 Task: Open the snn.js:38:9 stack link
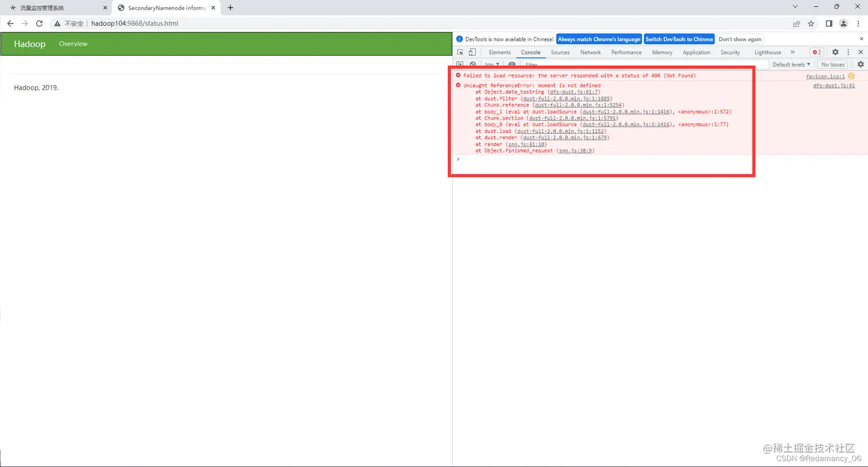point(576,151)
